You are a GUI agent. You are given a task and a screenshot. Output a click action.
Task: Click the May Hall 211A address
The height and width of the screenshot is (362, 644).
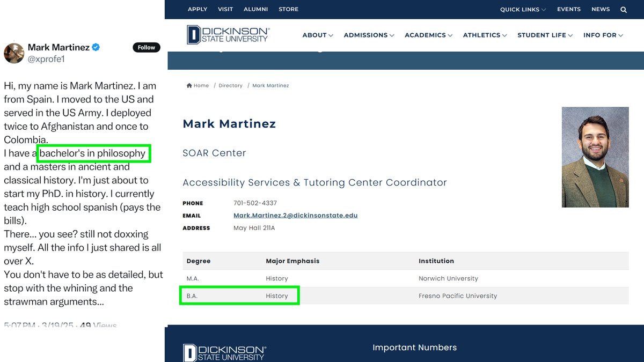[254, 228]
